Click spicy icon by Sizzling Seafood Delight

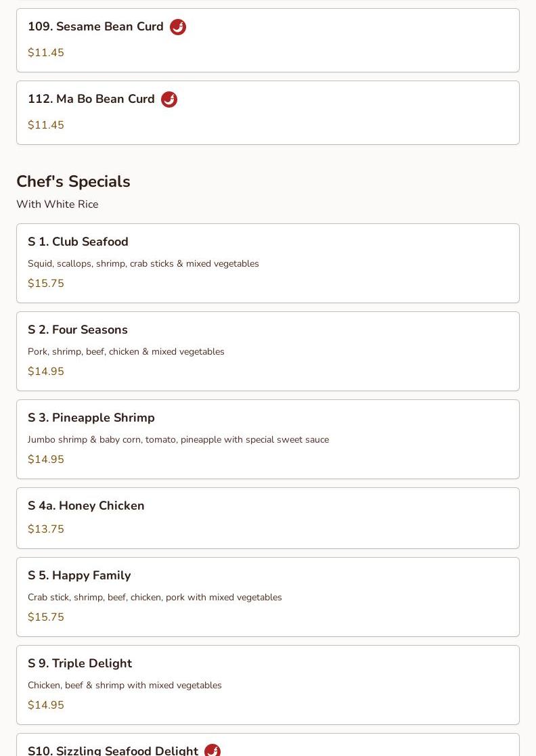tap(213, 750)
